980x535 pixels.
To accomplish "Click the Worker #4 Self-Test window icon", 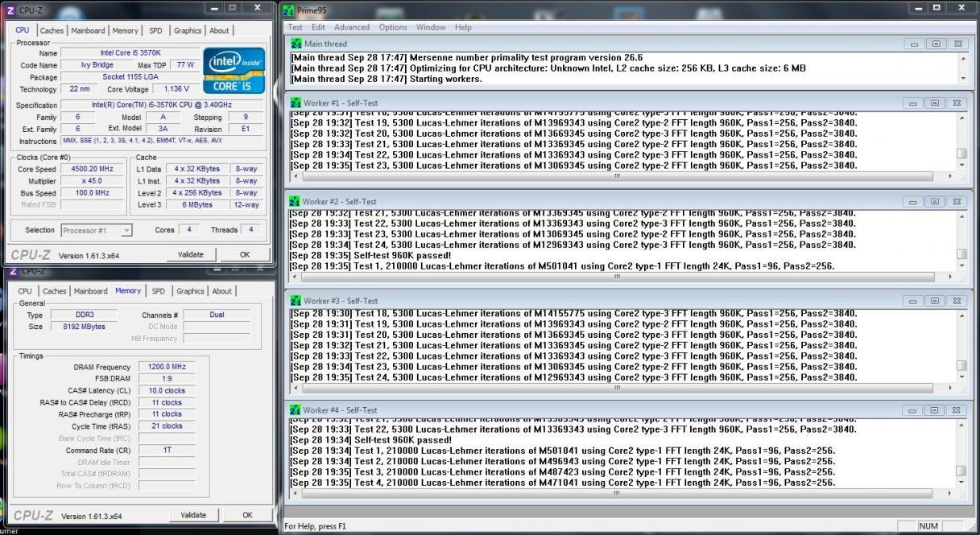I will 296,410.
